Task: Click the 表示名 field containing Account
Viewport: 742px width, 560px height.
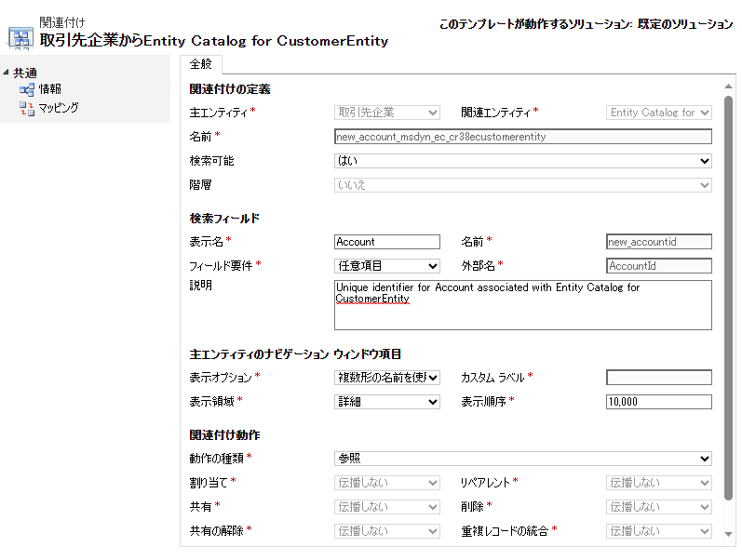Action: click(x=387, y=242)
